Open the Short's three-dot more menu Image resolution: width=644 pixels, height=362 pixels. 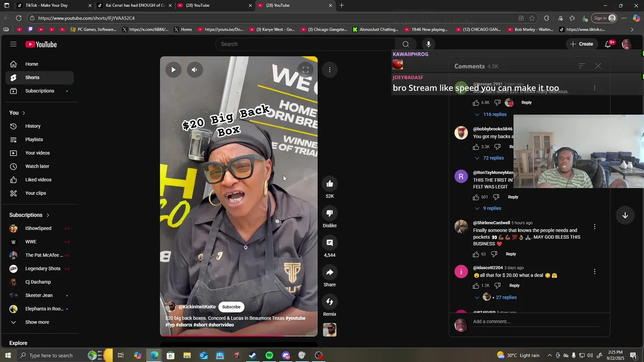point(330,70)
